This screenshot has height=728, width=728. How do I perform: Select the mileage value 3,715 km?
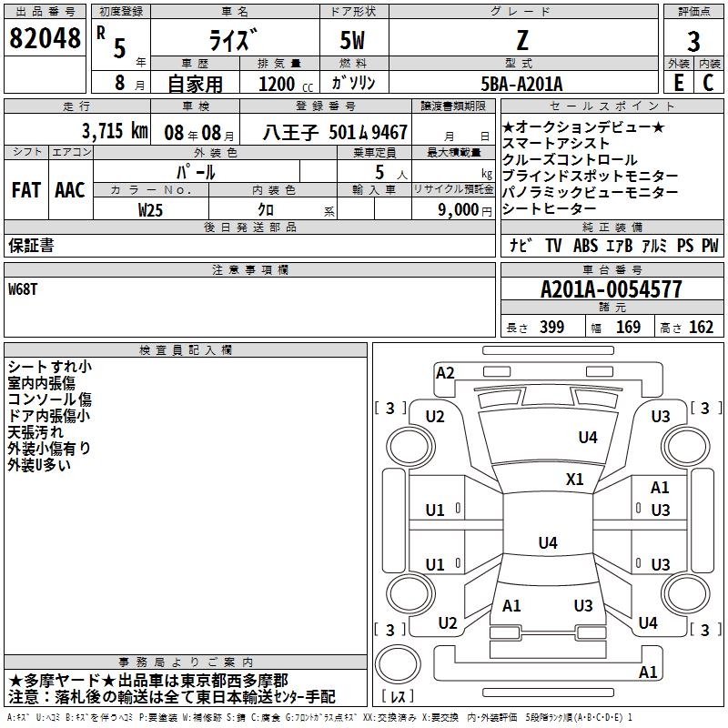click(115, 131)
